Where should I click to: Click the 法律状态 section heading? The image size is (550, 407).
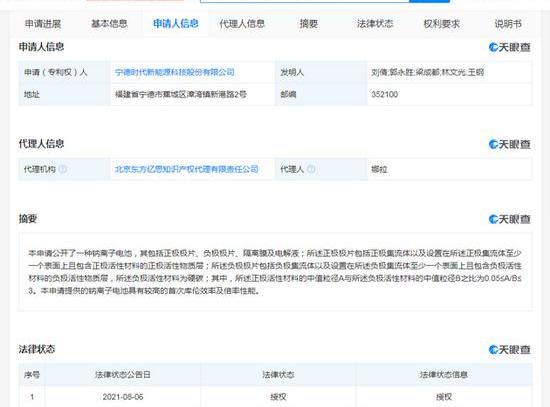(37, 349)
